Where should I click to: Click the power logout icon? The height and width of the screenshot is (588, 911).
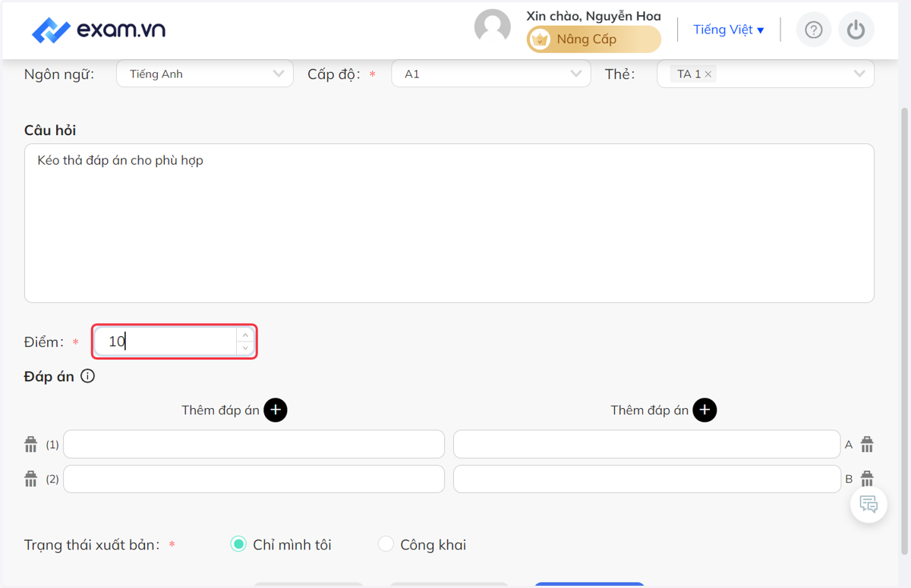pos(856,30)
